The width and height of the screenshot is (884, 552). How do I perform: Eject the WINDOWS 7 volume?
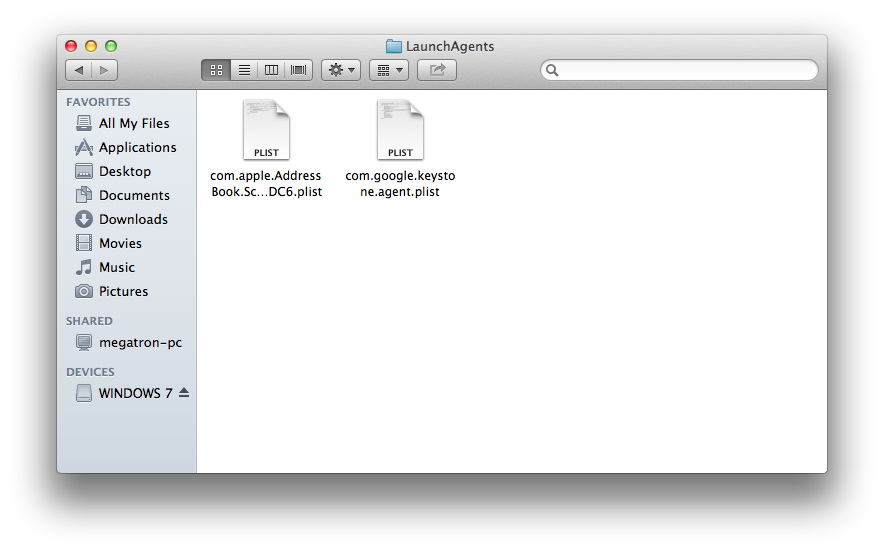pyautogui.click(x=184, y=392)
